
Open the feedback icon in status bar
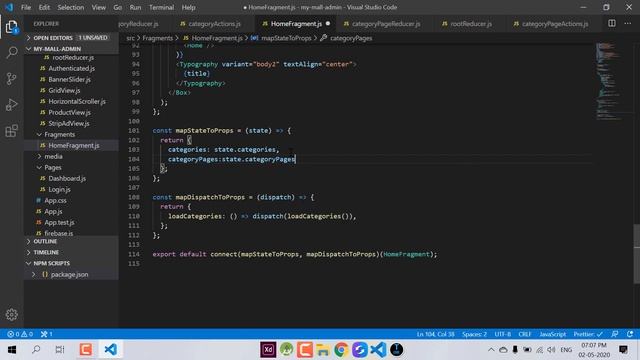click(x=615, y=334)
